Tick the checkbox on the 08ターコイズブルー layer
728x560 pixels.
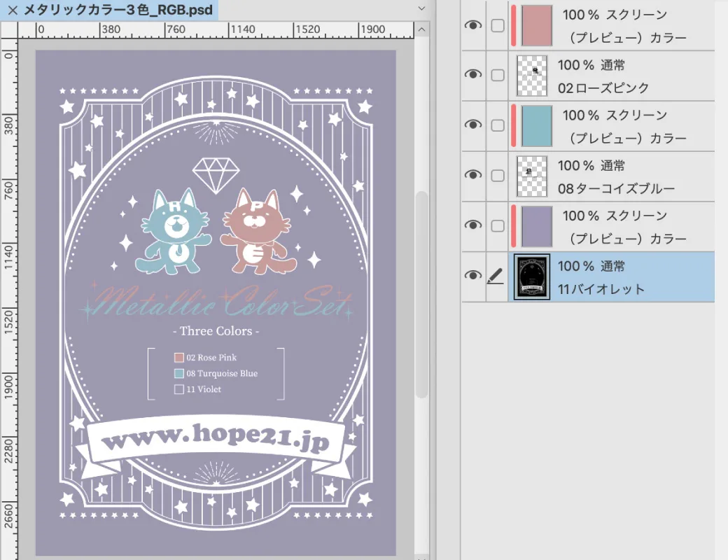pos(497,176)
